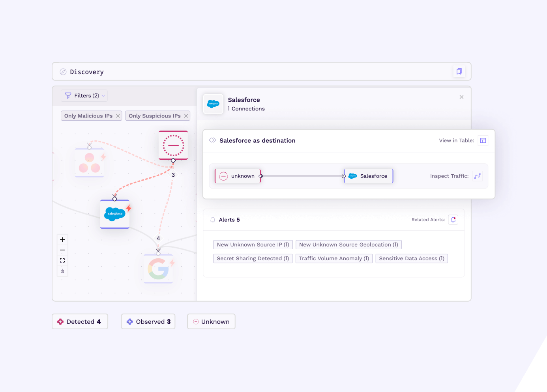Click the edge label 3 on graph
The image size is (547, 392).
pos(173,175)
